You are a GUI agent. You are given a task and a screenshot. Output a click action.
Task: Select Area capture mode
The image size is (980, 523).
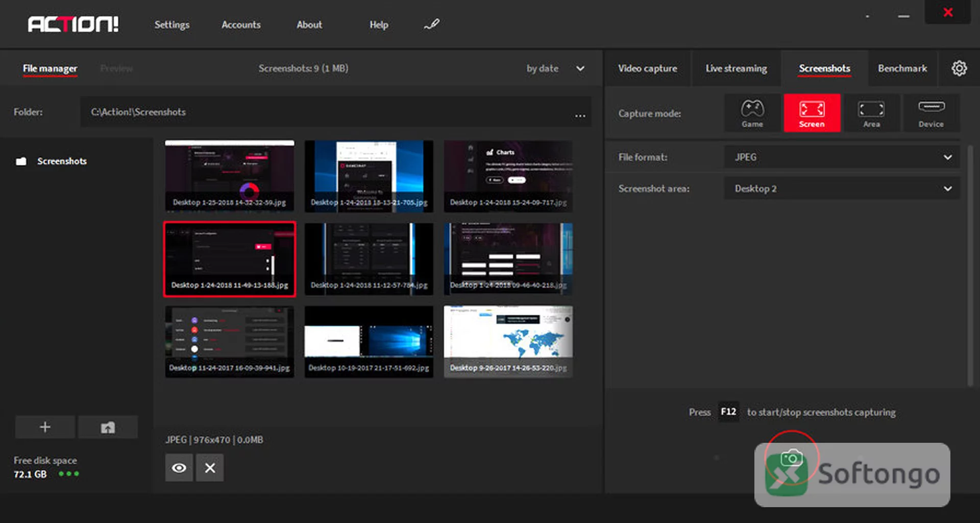pos(871,113)
